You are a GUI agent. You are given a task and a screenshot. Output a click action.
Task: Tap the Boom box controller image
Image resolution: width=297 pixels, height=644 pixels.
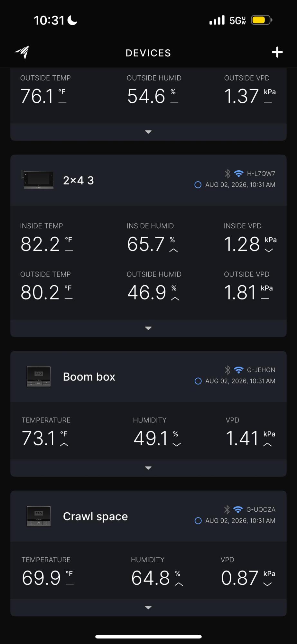(39, 376)
